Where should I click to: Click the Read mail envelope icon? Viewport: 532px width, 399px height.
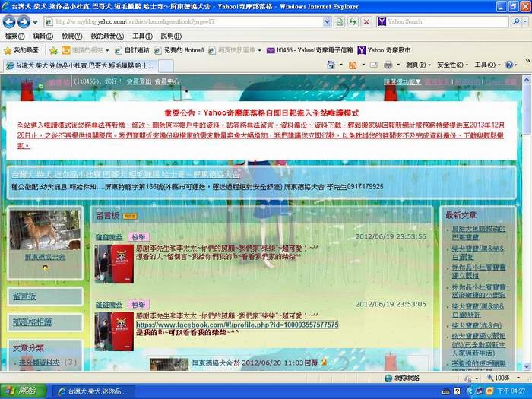point(374,65)
